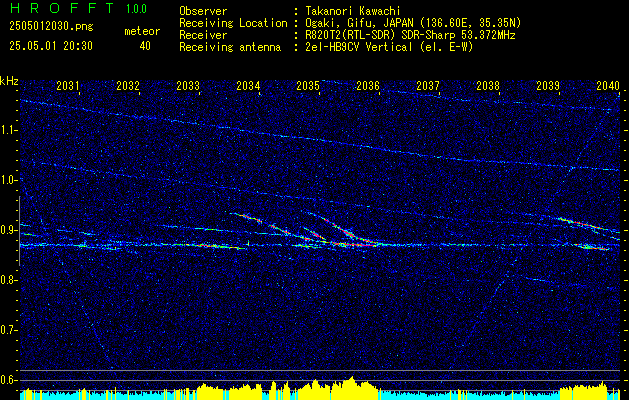
Task: Click time marker 2037
Action: click(428, 85)
